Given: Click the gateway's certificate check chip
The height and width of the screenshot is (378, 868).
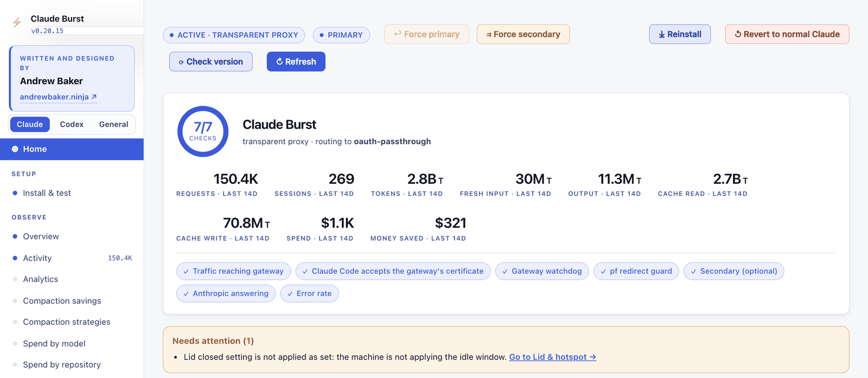Looking at the screenshot, I should point(393,271).
